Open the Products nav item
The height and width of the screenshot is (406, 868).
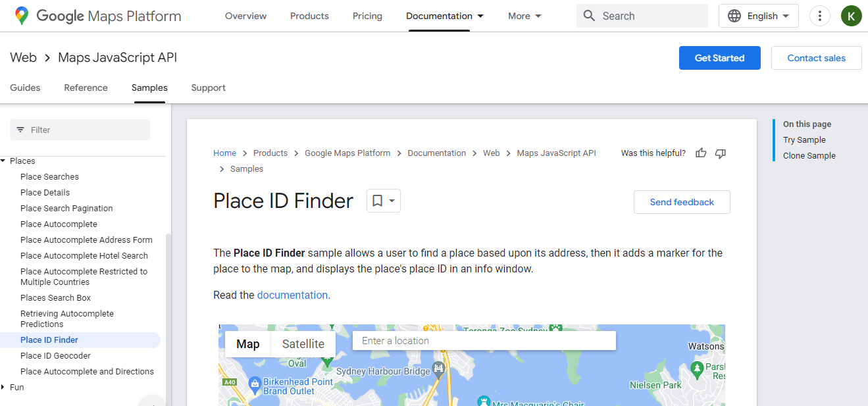coord(309,16)
